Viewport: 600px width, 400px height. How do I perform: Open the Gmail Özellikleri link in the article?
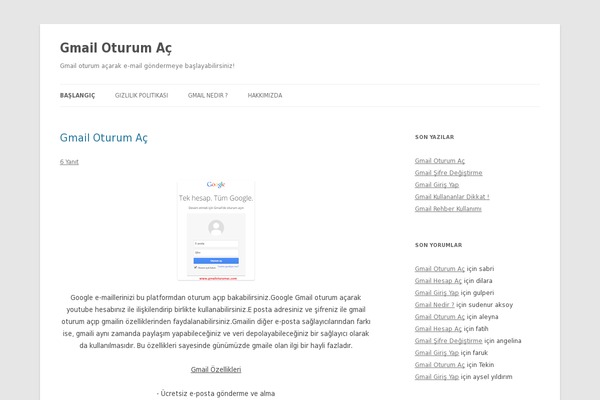coord(216,369)
